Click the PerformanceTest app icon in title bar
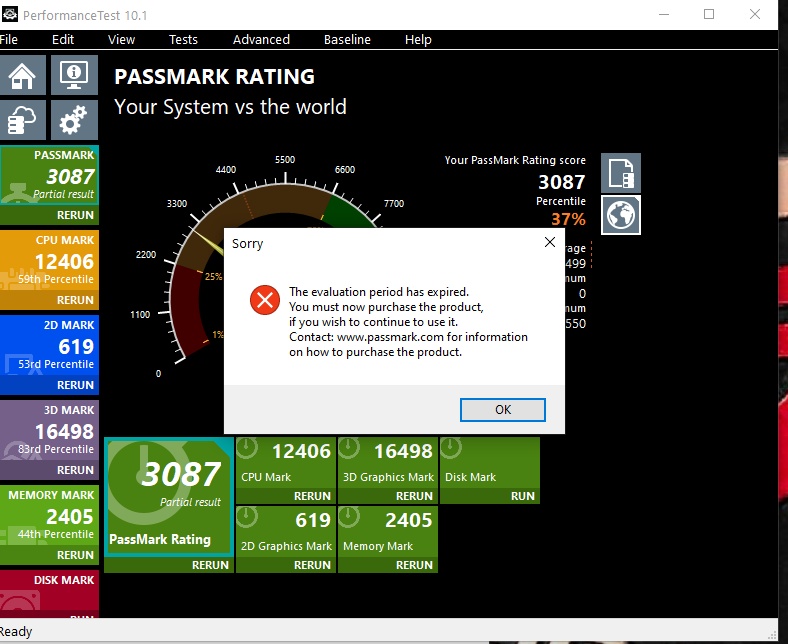The image size is (788, 644). [10, 14]
